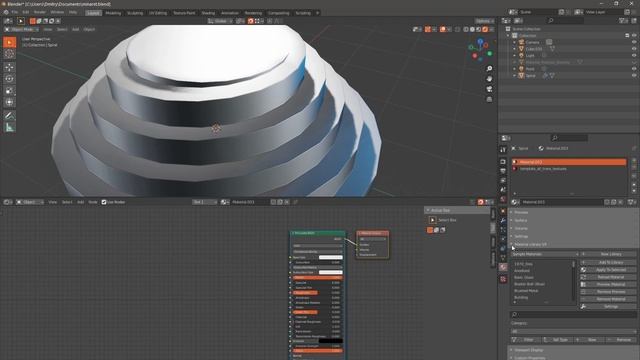This screenshot has height=360, width=640.
Task: Open the Tool properties tab icon
Action: pyautogui.click(x=503, y=150)
